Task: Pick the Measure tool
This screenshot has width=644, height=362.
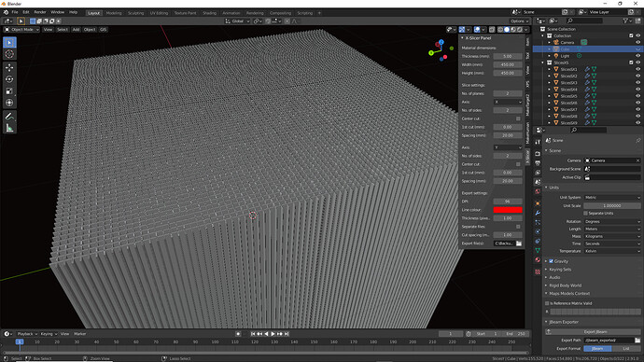Action: pos(9,128)
